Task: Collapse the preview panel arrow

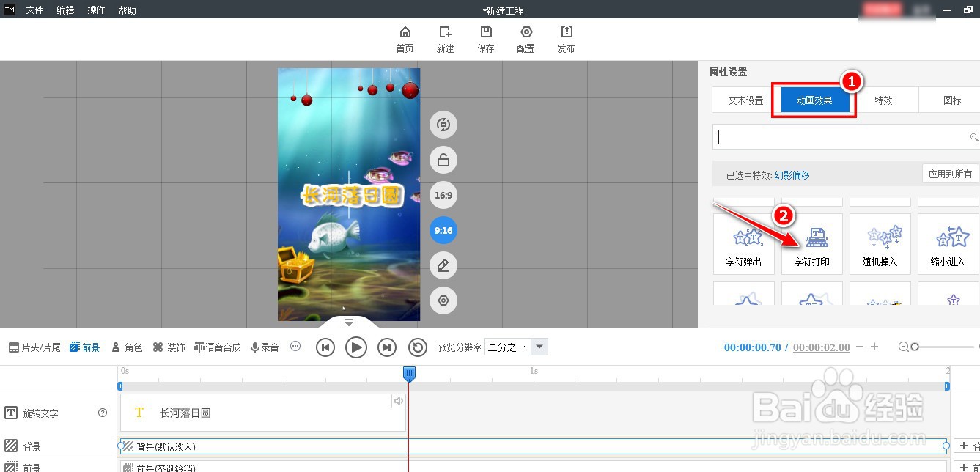Action: pos(349,322)
